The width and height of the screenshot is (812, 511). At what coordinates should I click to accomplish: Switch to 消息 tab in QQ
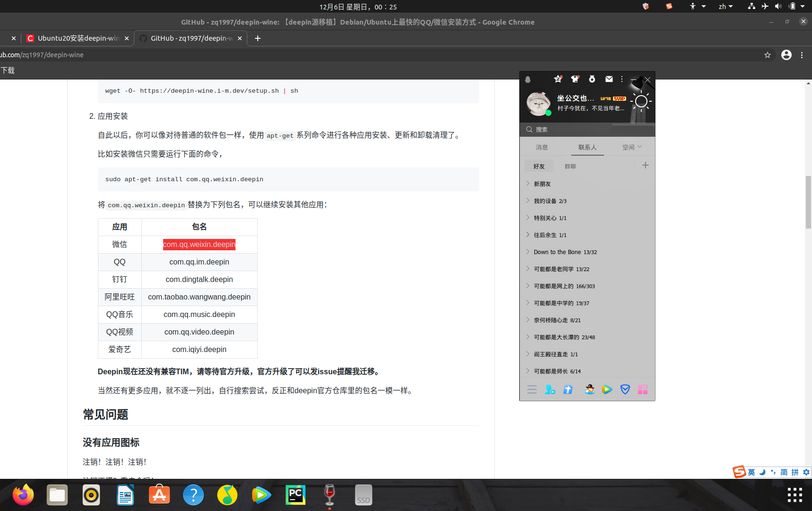pyautogui.click(x=542, y=147)
